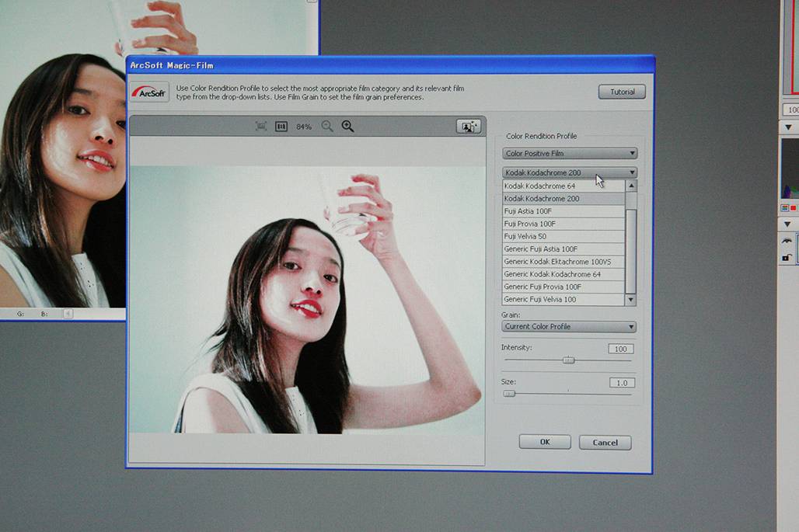This screenshot has width=799, height=532.
Task: Click the Size value field showing 1.0
Action: point(622,383)
